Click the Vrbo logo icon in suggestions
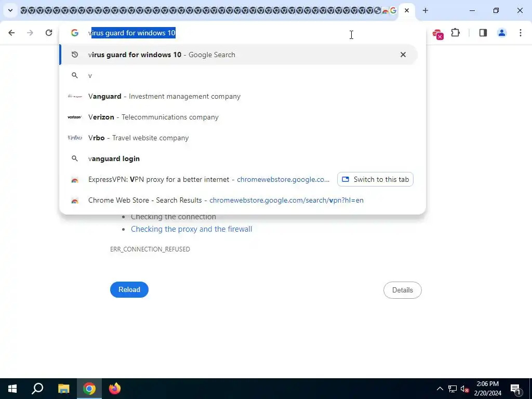The width and height of the screenshot is (532, 399). click(75, 138)
